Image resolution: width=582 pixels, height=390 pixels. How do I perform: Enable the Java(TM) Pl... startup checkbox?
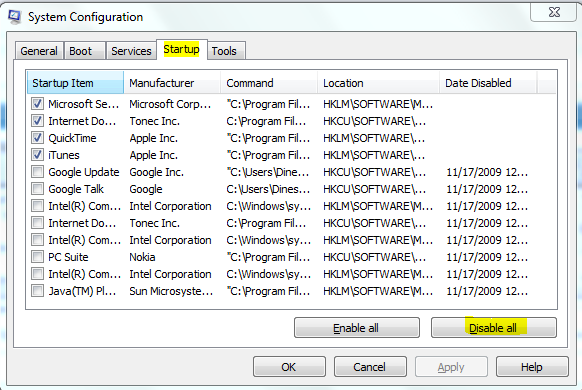(37, 291)
